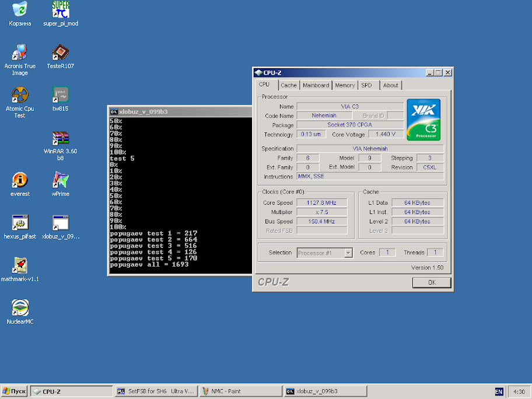Launch the TesteR107 desktop icon

click(x=61, y=52)
